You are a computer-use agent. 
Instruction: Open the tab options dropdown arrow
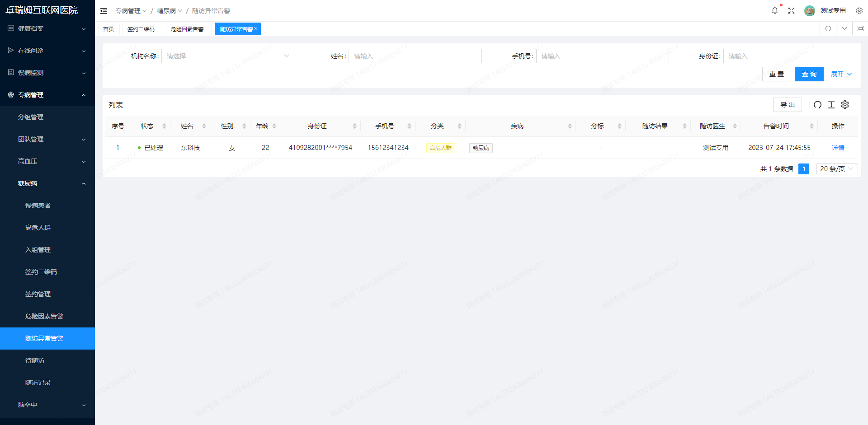click(x=844, y=28)
